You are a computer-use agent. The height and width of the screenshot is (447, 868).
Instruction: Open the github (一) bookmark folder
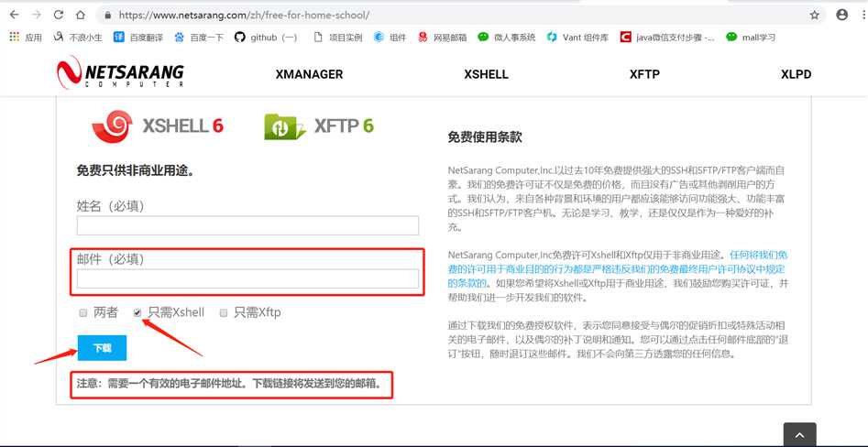[266, 37]
